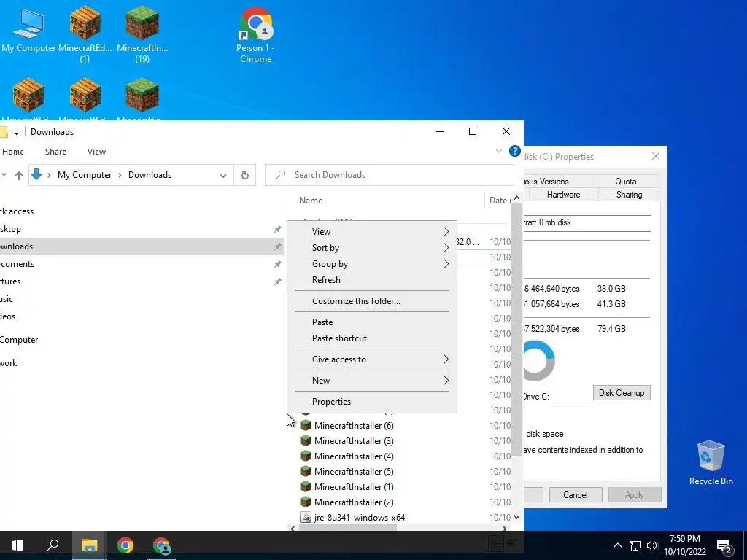Expand the address bar history dropdown

click(223, 175)
